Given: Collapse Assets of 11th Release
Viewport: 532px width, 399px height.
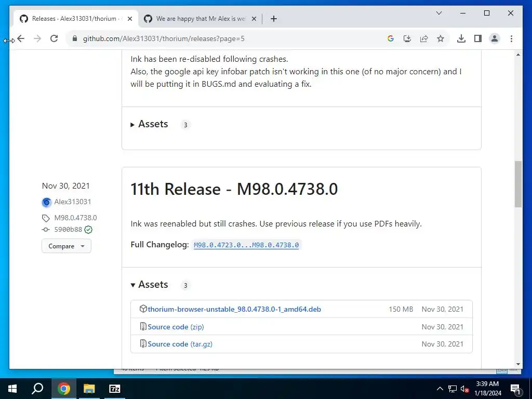Looking at the screenshot, I should (150, 285).
